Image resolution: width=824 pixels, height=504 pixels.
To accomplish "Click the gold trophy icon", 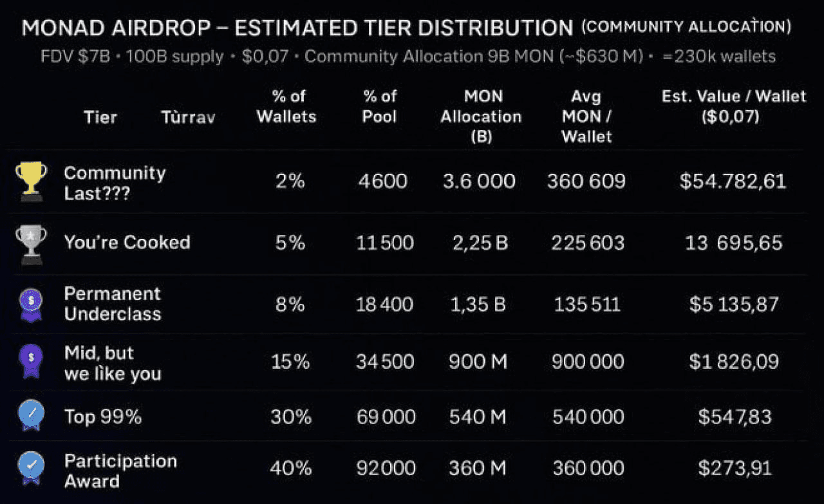I will coord(31,182).
